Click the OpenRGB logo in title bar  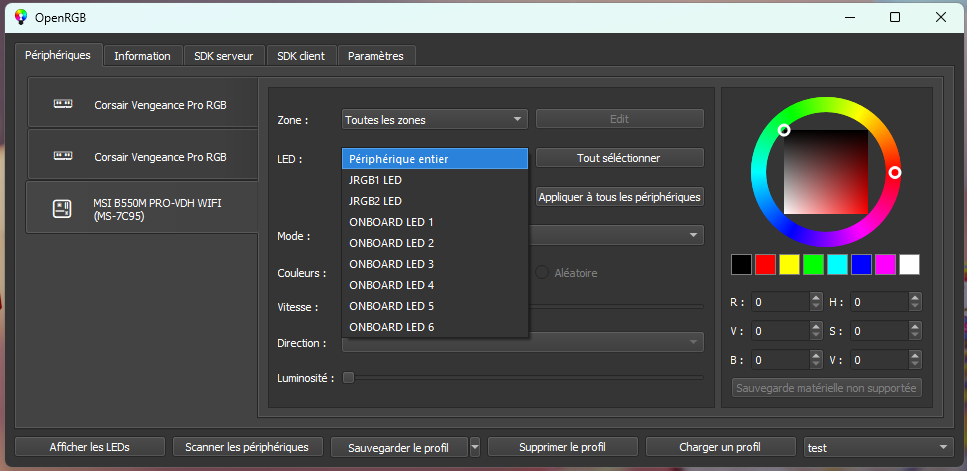(19, 17)
